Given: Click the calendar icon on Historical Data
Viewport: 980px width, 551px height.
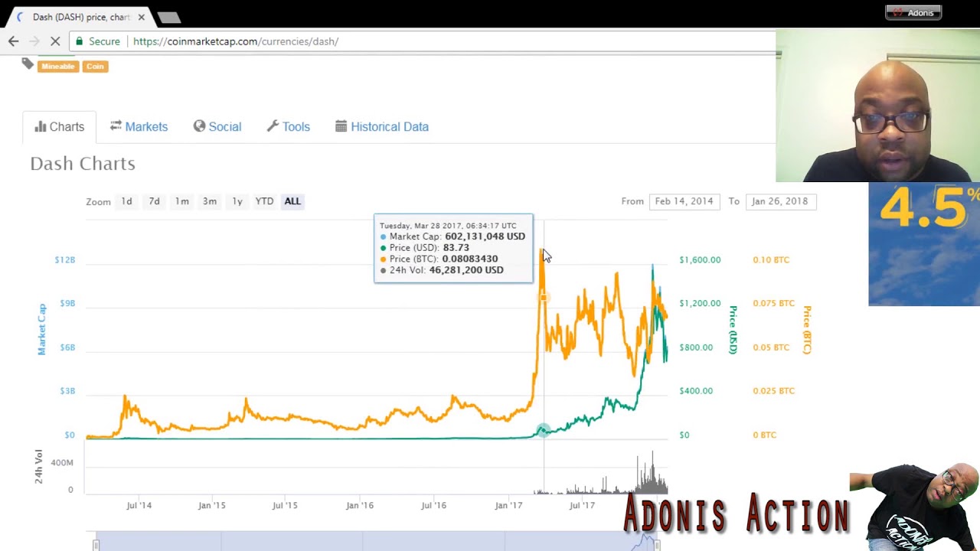Looking at the screenshot, I should 341,126.
